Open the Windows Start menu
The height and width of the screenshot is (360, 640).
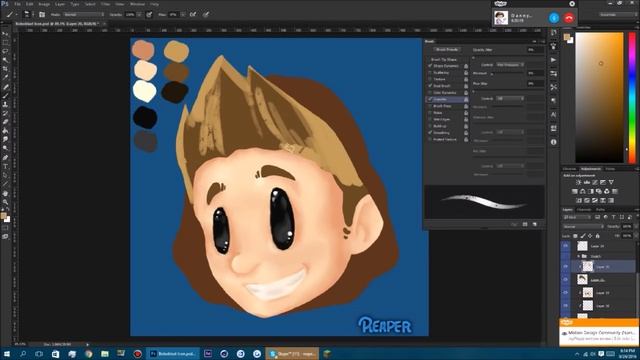pyautogui.click(x=7, y=353)
